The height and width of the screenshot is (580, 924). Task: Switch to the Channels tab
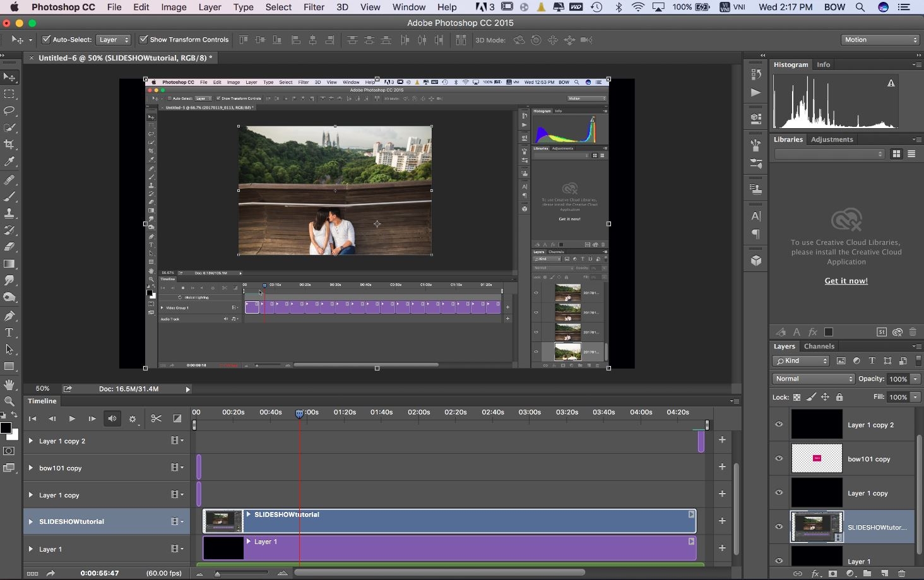(x=819, y=346)
